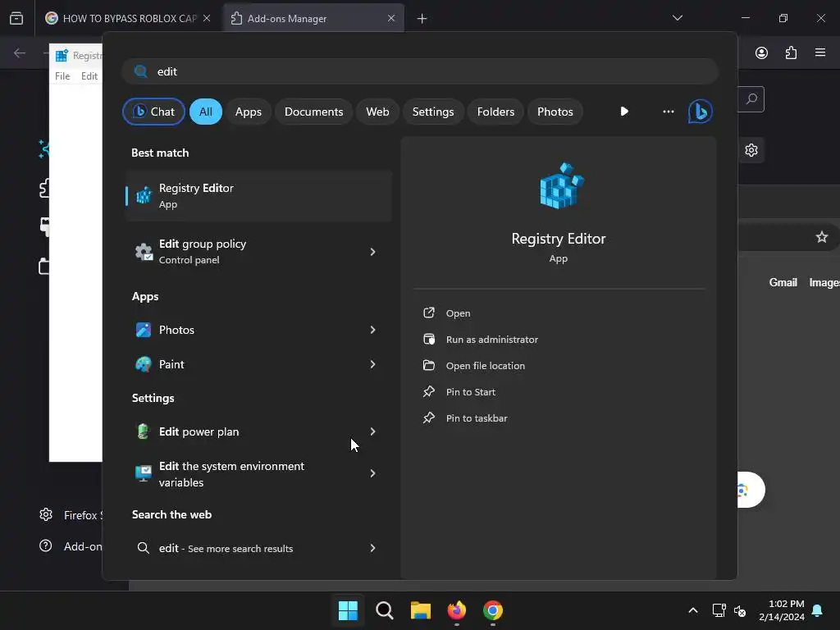The height and width of the screenshot is (630, 840).
Task: Open Firefox Settings in add-ons sidebar
Action: (71, 515)
